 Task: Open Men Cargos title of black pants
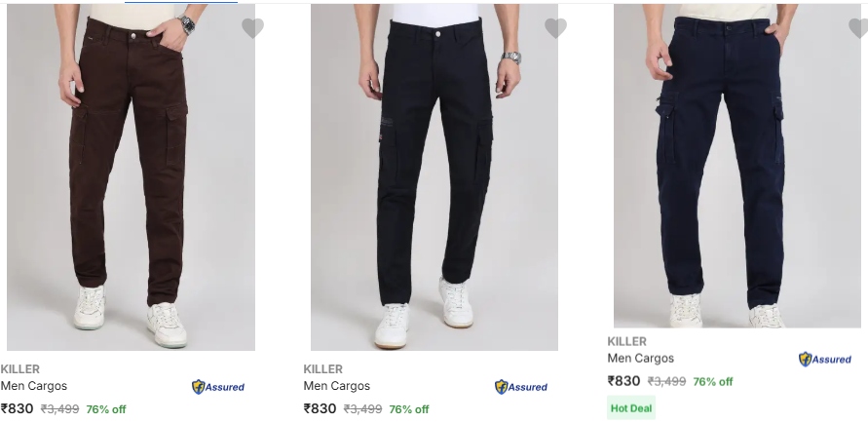click(337, 386)
